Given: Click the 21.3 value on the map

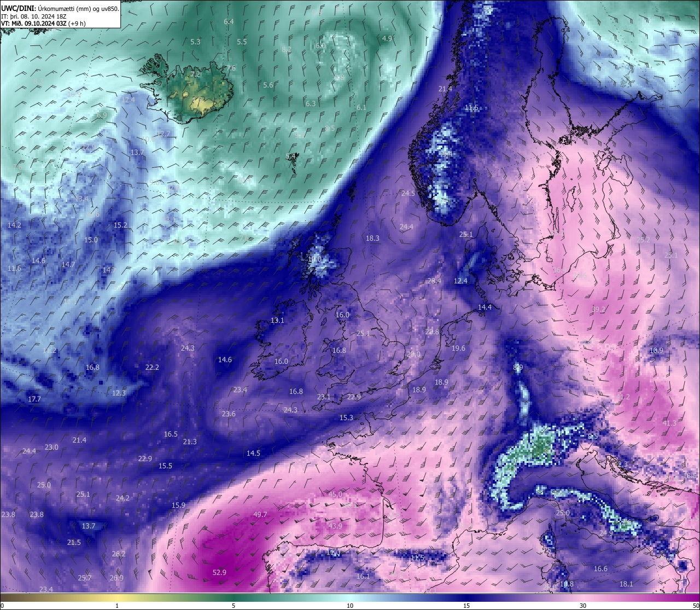Looking at the screenshot, I should [x=190, y=441].
